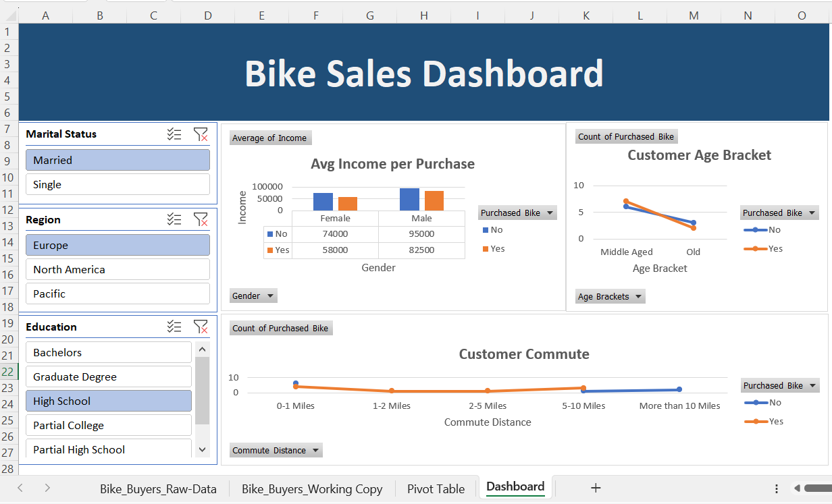This screenshot has height=504, width=832.
Task: Open Bike_Buyers_Raw-Data sheet tab
Action: [159, 488]
